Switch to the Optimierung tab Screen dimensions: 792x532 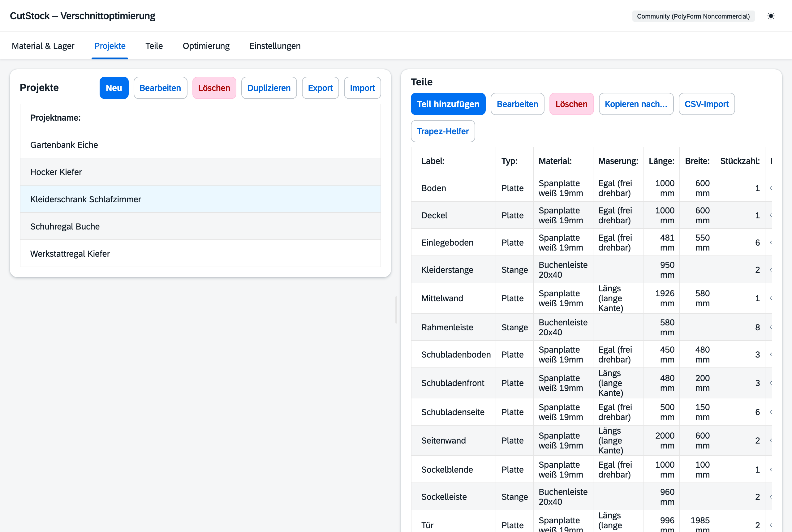(206, 46)
